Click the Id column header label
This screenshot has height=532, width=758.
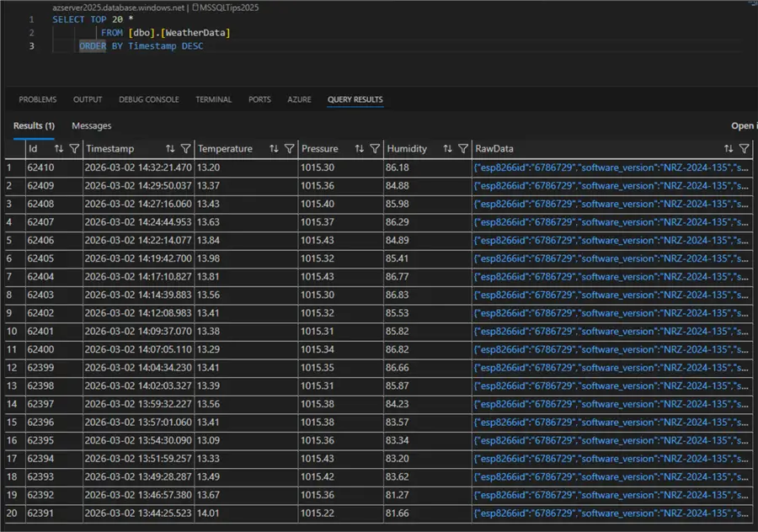pyautogui.click(x=33, y=149)
